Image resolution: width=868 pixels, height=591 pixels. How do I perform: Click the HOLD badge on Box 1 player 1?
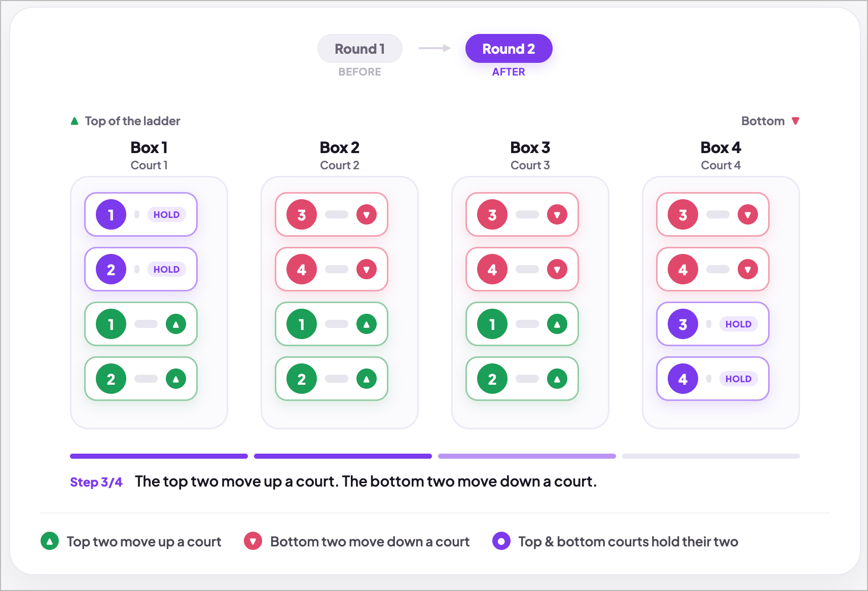pyautogui.click(x=166, y=214)
